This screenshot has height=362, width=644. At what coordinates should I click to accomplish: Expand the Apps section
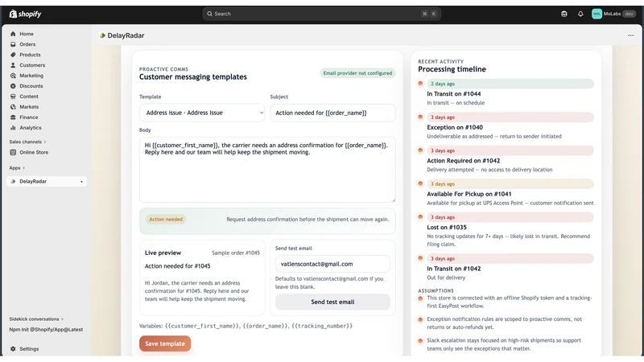point(17,168)
